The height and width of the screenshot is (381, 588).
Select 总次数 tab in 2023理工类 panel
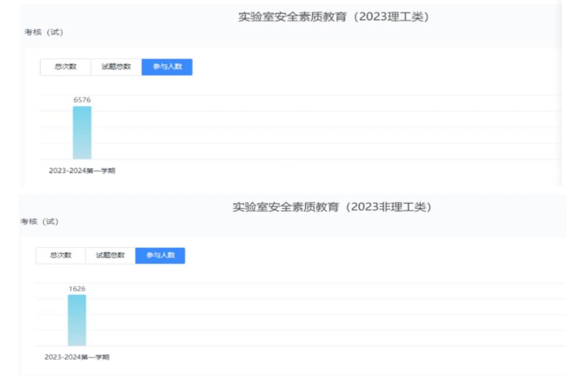pos(65,67)
